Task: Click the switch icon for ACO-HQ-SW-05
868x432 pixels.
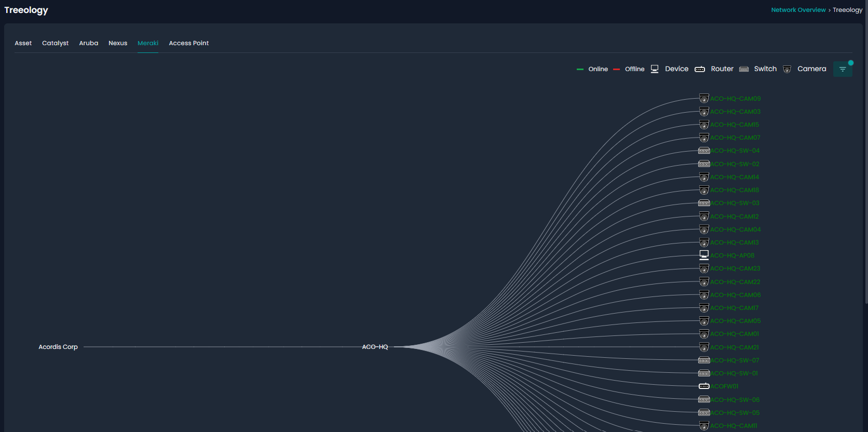Action: (x=704, y=413)
